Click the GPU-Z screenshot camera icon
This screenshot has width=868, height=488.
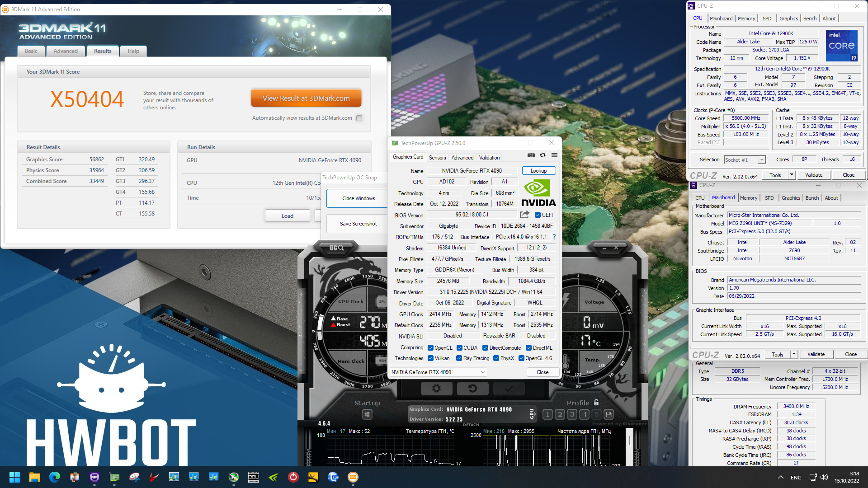pyautogui.click(x=531, y=155)
